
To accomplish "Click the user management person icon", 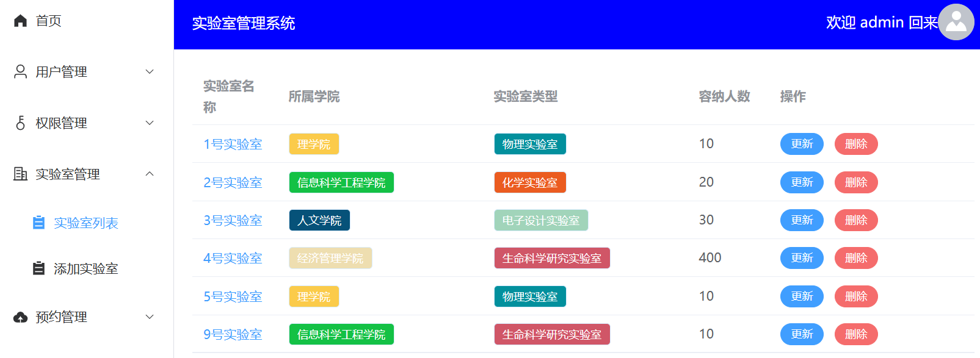I will click(20, 72).
